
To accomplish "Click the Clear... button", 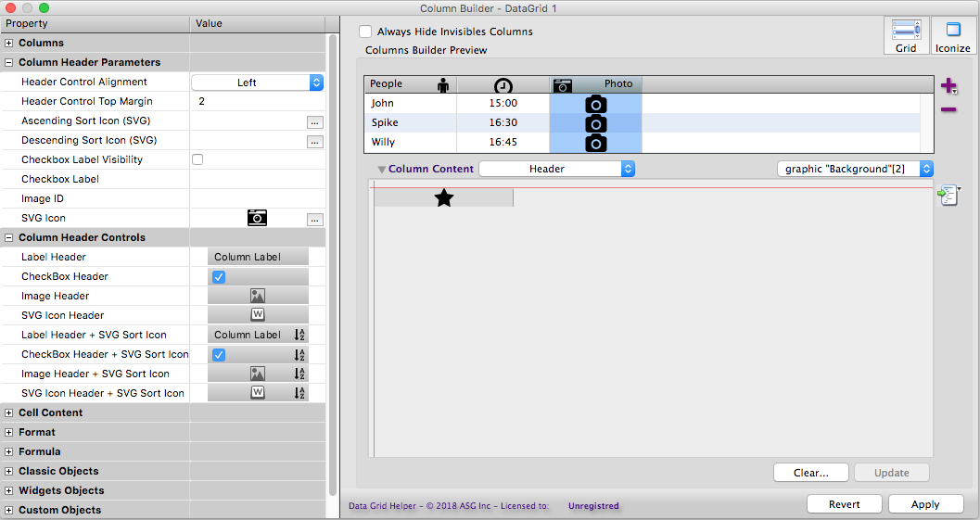I will click(x=810, y=473).
